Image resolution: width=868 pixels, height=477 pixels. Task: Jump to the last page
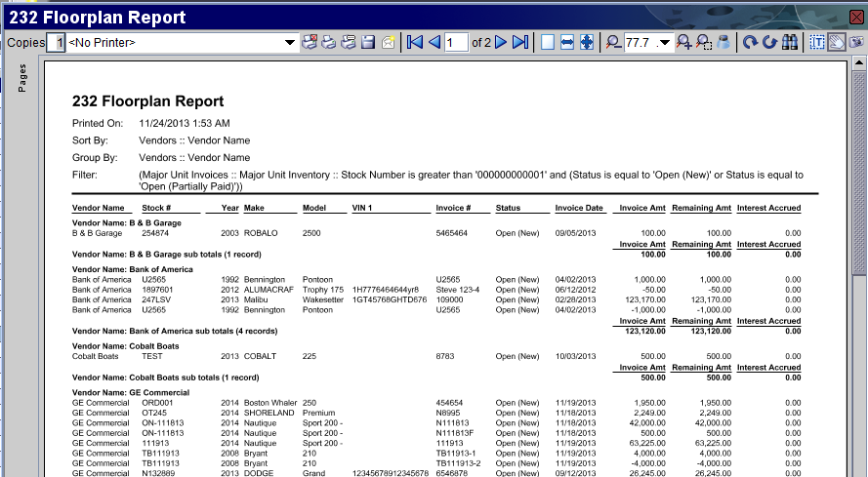coord(520,42)
